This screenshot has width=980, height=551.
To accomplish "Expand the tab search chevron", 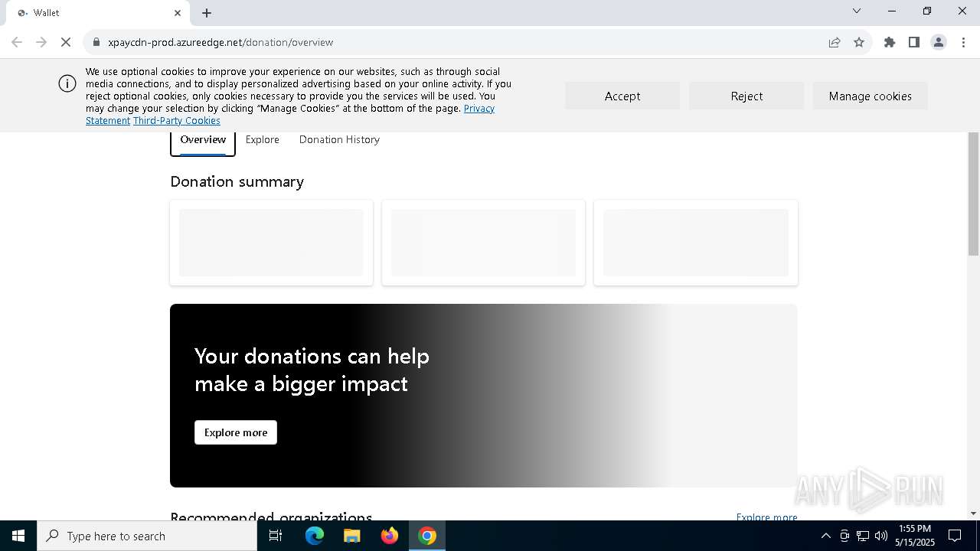I will (x=857, y=11).
